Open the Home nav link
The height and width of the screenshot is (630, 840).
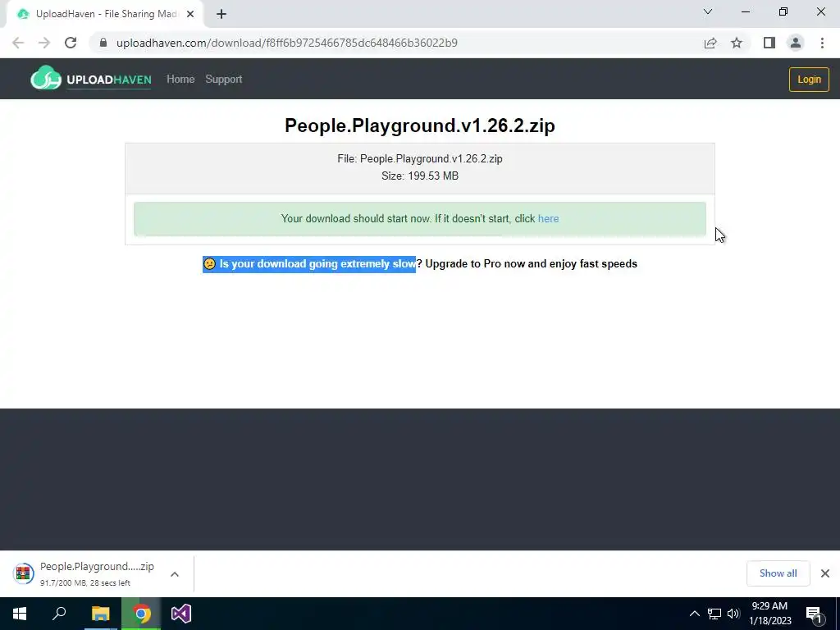click(180, 80)
